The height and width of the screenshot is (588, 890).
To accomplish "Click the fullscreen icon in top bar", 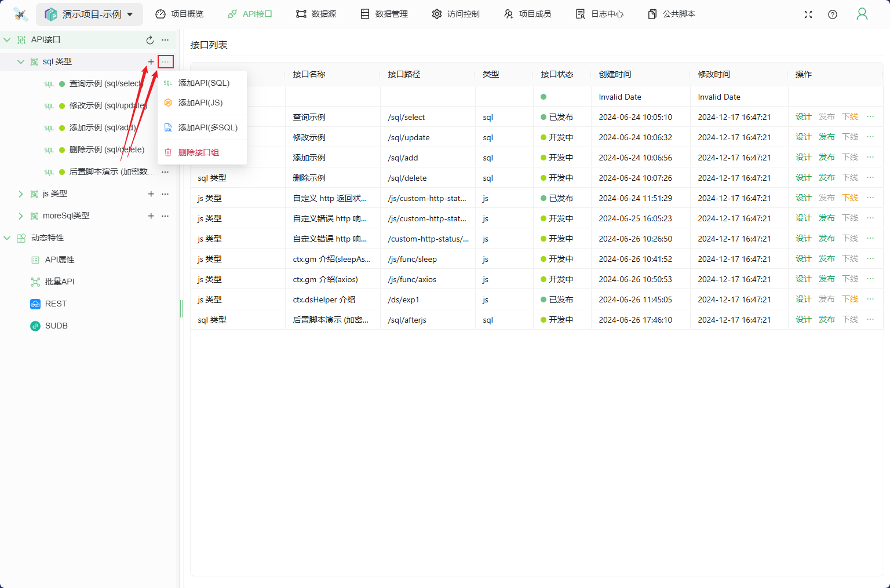I will (x=808, y=14).
